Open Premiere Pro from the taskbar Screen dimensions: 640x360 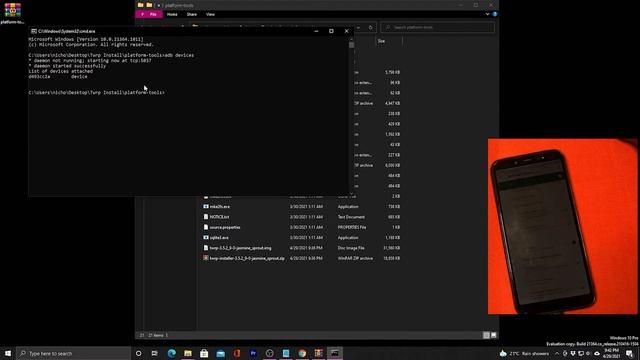coord(253,353)
